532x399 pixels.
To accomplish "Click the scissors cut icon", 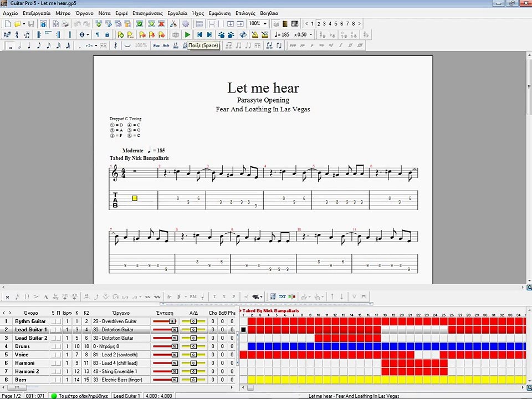I will click(x=173, y=24).
